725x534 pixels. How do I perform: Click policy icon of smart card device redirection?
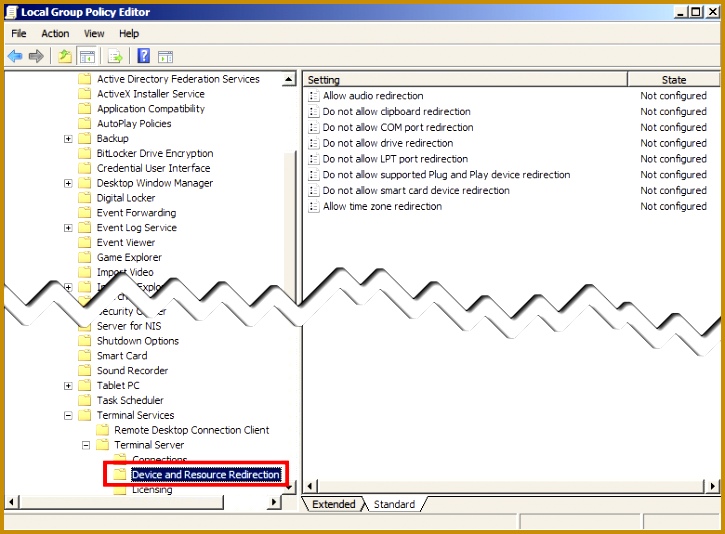313,190
